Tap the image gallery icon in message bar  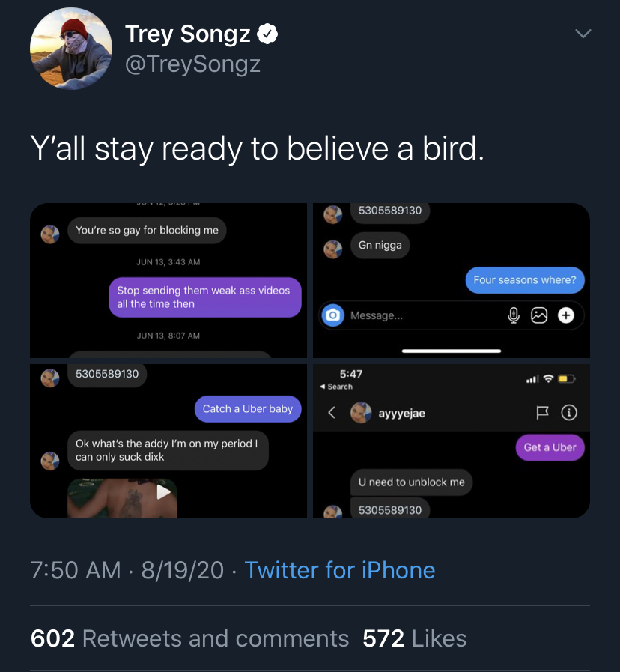click(x=539, y=316)
